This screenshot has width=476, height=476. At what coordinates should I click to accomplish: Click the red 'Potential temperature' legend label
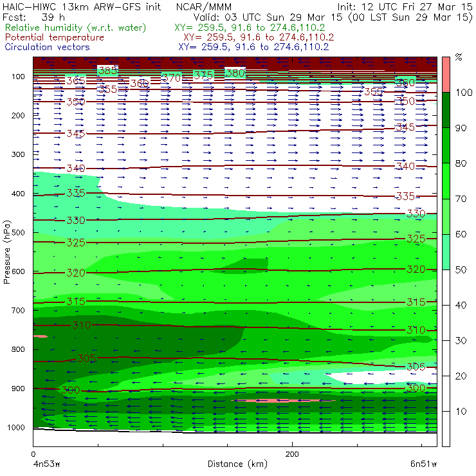click(x=55, y=37)
